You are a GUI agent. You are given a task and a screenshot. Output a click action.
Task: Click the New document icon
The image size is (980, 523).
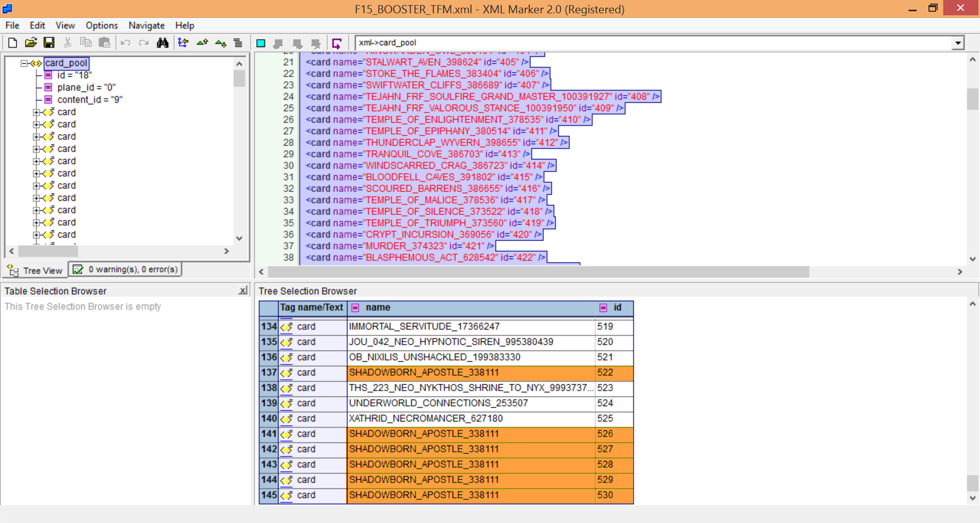pyautogui.click(x=13, y=43)
